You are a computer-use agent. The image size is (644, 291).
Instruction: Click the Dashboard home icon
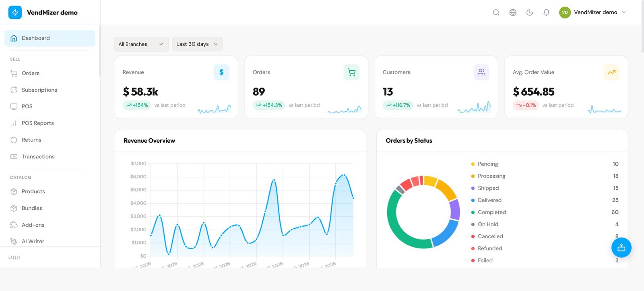[x=14, y=38]
